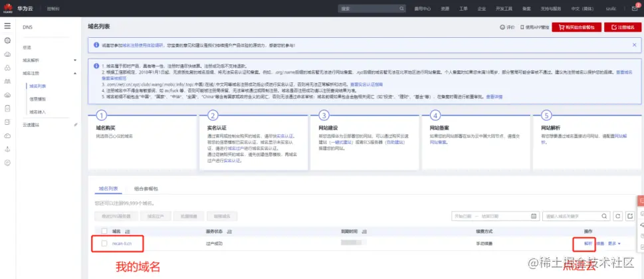Open the 查看详情 link in notice
This screenshot has width=644, height=279.
point(494,97)
